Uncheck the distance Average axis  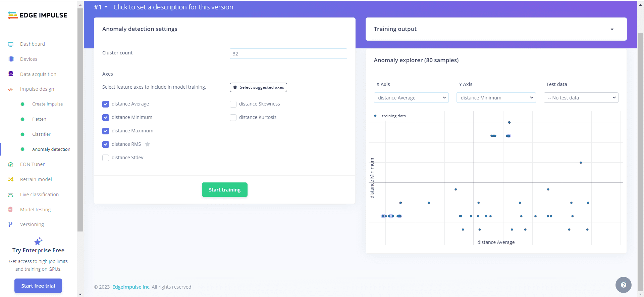point(106,104)
